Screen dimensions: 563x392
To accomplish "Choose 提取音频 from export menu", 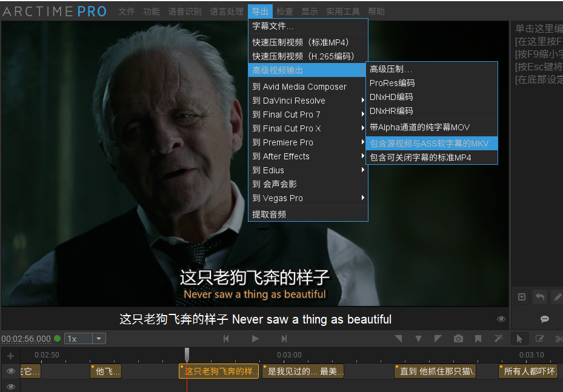I will tap(308, 214).
